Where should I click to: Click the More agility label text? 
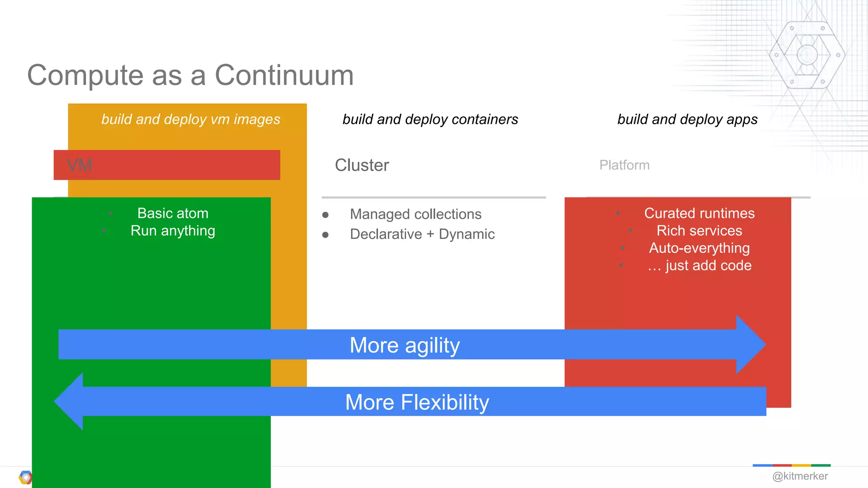tap(404, 345)
